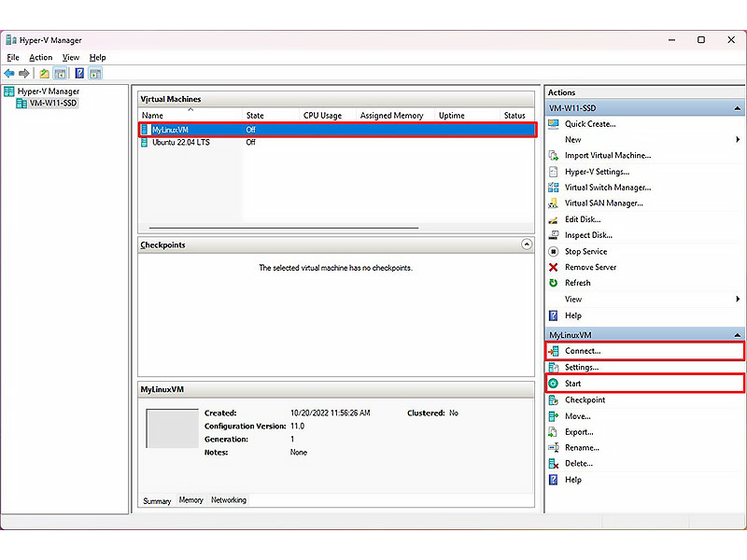Screen dimensions: 747x560
Task: Click the green Start power icon
Action: 553,384
